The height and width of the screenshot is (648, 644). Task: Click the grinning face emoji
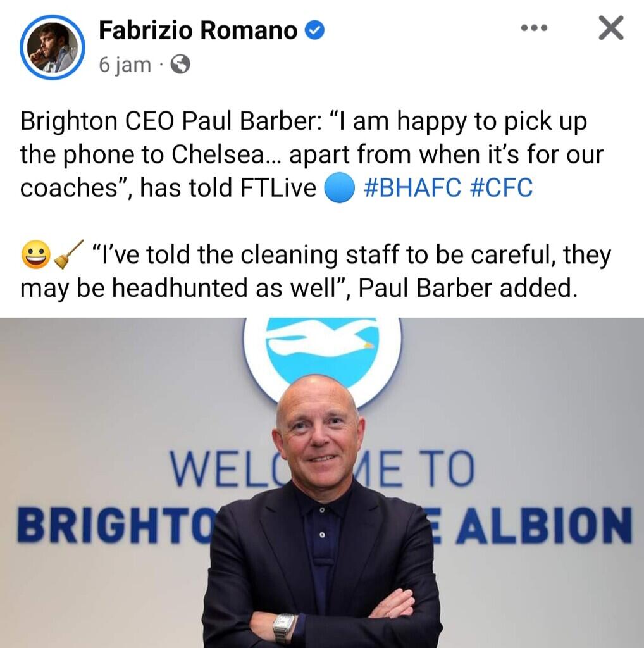click(36, 254)
